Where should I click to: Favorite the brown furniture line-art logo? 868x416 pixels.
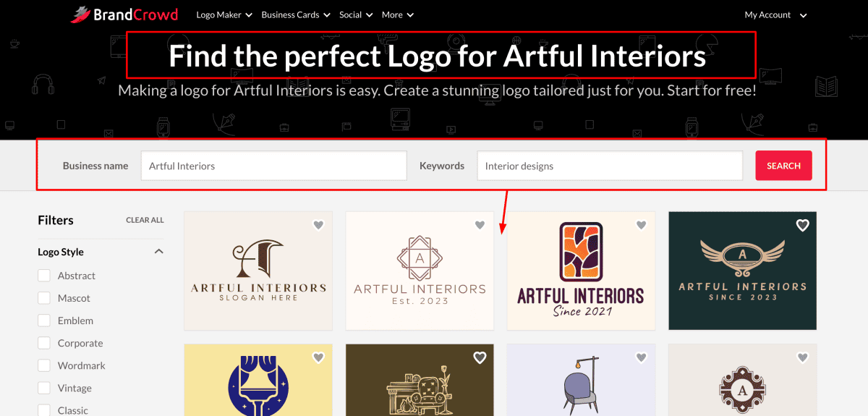(480, 357)
